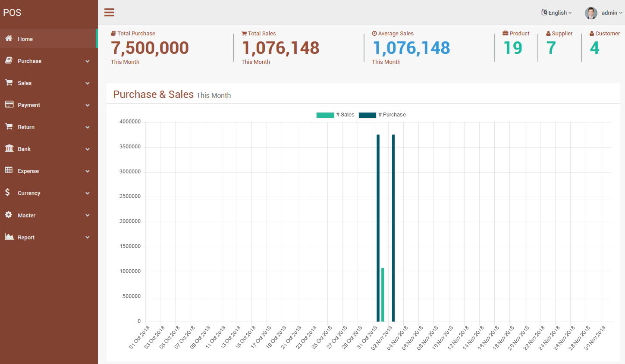Click the Product count of 19
Screen dimensions: 625x364
tap(513, 48)
